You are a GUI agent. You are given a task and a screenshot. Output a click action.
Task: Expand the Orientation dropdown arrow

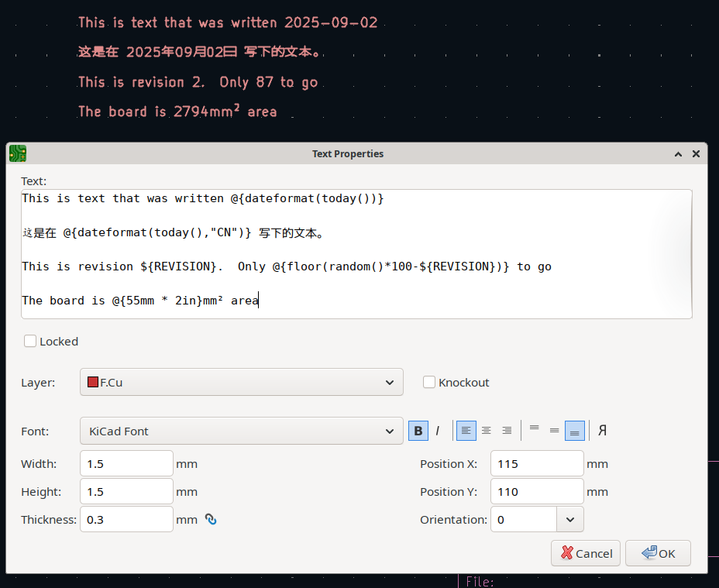pyautogui.click(x=570, y=520)
